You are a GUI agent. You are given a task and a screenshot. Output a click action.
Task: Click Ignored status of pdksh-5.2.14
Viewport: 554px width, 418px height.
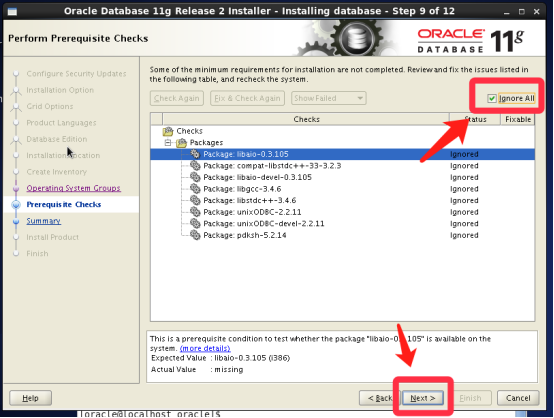464,235
